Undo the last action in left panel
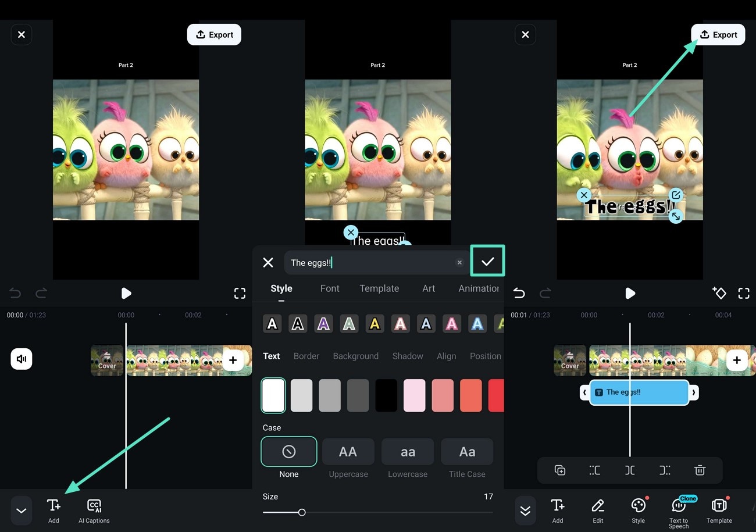This screenshot has width=756, height=532. [15, 294]
